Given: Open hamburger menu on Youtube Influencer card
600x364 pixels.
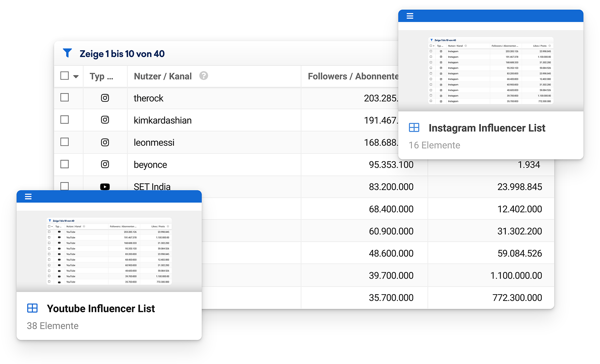Looking at the screenshot, I should pos(28,197).
